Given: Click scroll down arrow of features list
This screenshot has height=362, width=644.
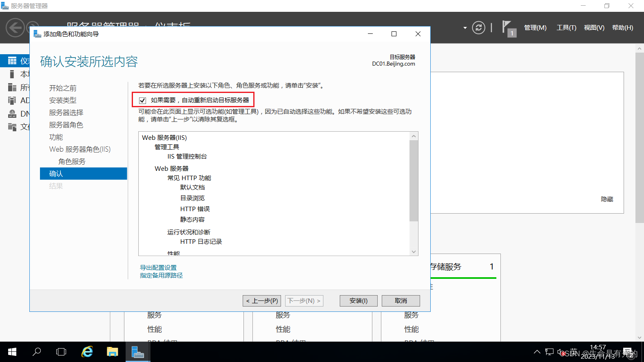Looking at the screenshot, I should pos(414,252).
